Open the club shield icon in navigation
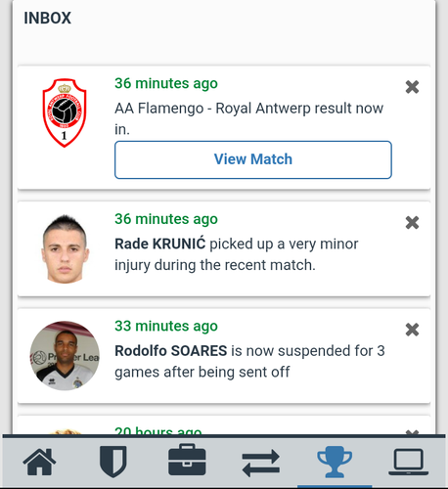The image size is (448, 489). point(113,462)
